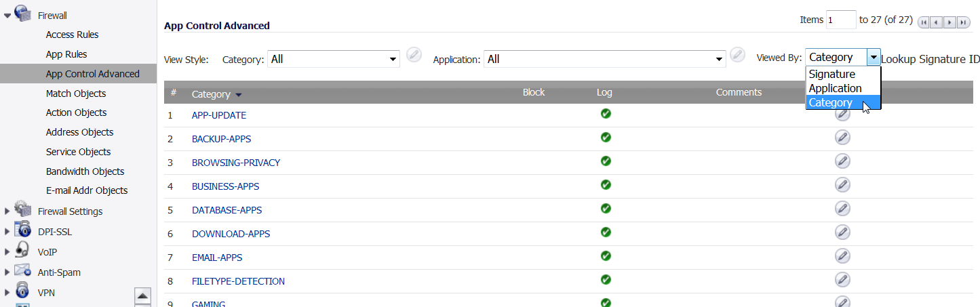980x307 pixels.
Task: Open the DATABASE-APPS category link
Action: coord(227,210)
